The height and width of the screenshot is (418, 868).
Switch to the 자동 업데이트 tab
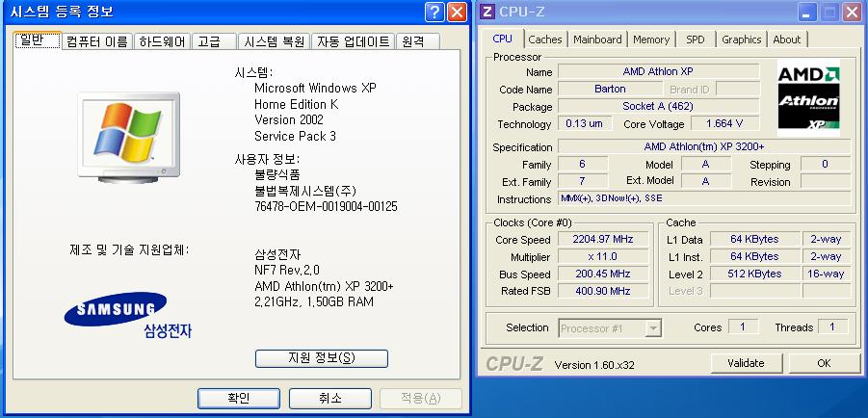(354, 41)
